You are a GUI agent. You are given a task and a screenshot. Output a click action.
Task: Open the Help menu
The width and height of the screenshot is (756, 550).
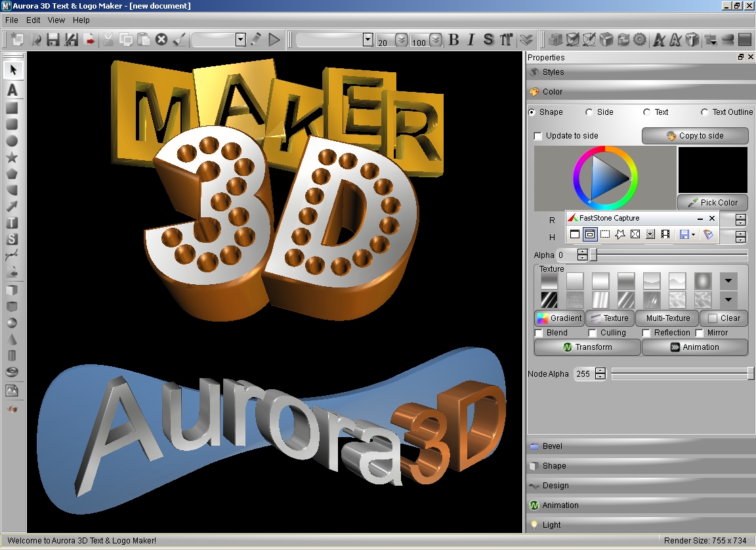pyautogui.click(x=81, y=20)
